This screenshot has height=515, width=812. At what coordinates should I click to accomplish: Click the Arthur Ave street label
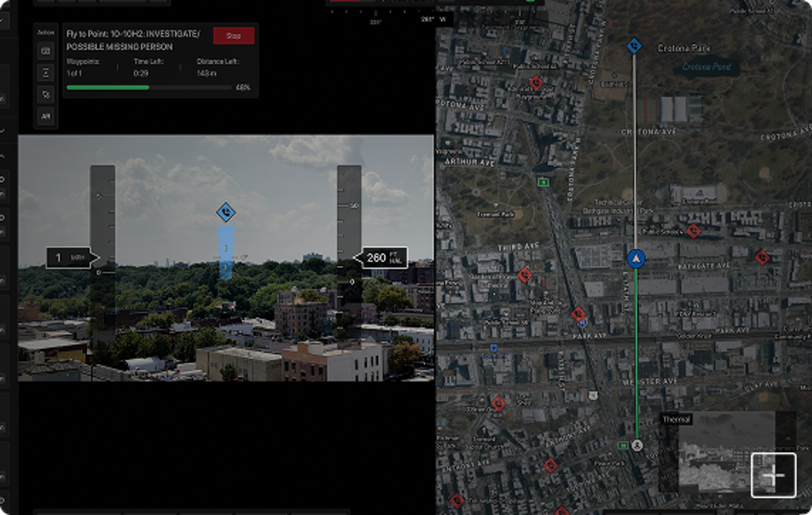[469, 162]
